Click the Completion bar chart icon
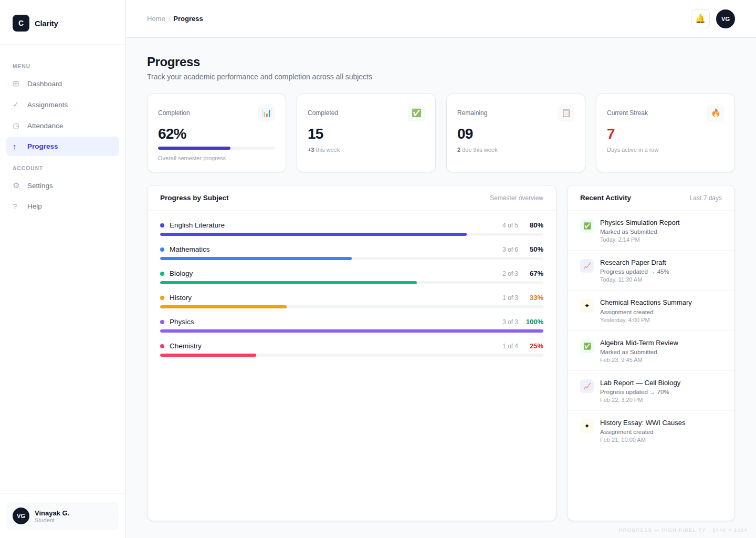The image size is (756, 538). (266, 112)
